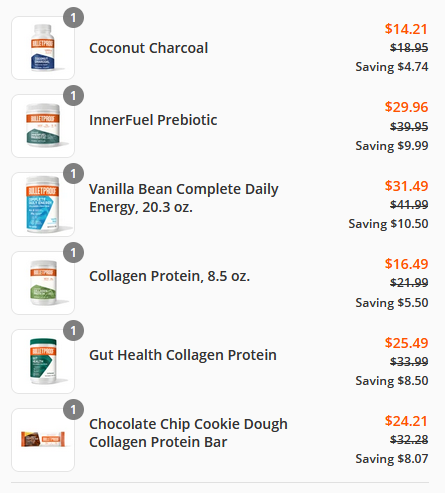Open the InnerFuel Prebiotic product name
This screenshot has height=493, width=445.
click(x=153, y=120)
